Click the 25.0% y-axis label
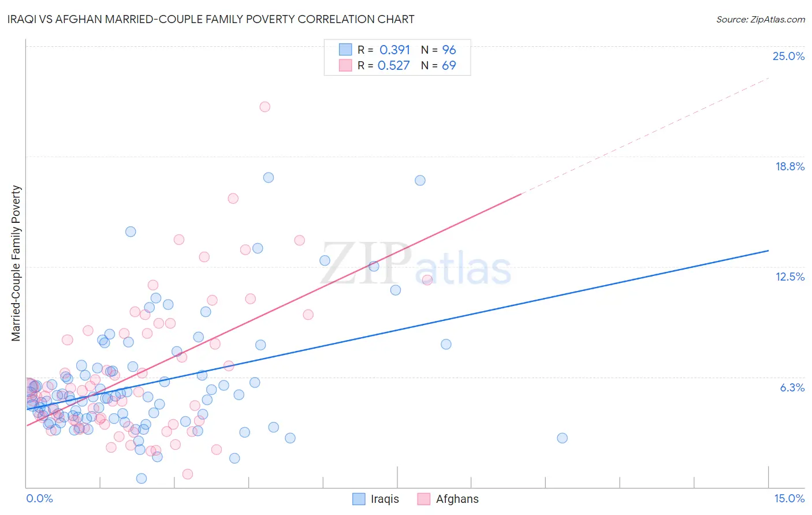 coord(788,56)
